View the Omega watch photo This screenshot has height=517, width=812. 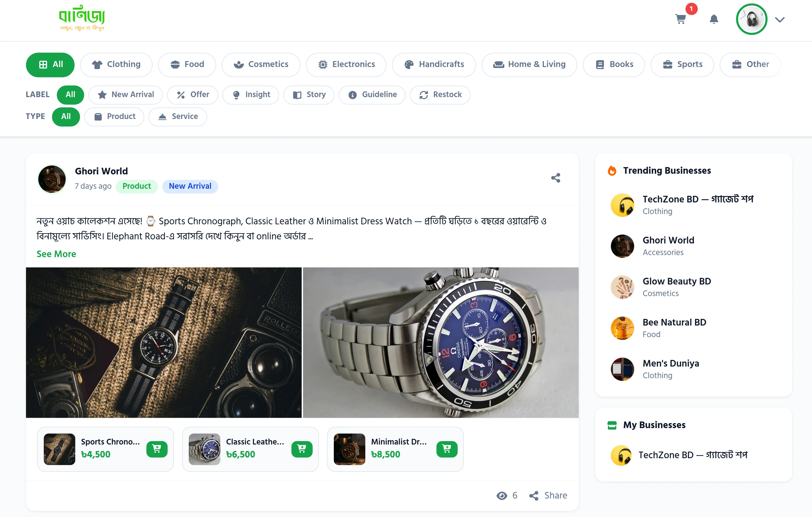coord(441,342)
